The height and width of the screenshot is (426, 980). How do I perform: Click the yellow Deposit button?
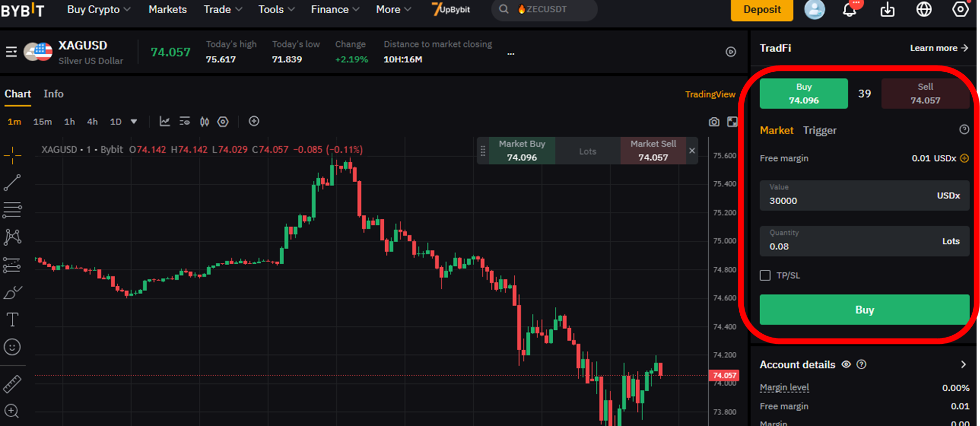click(x=762, y=10)
